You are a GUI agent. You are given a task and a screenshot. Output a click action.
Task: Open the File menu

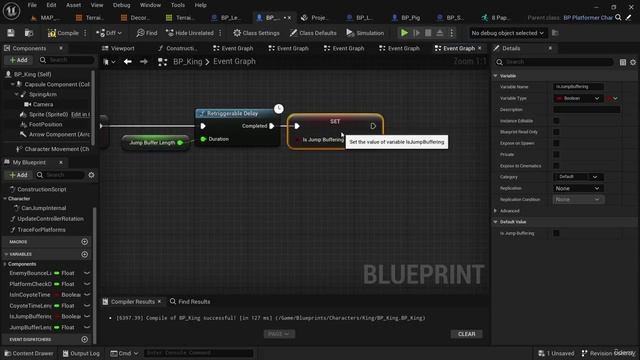(32, 5)
